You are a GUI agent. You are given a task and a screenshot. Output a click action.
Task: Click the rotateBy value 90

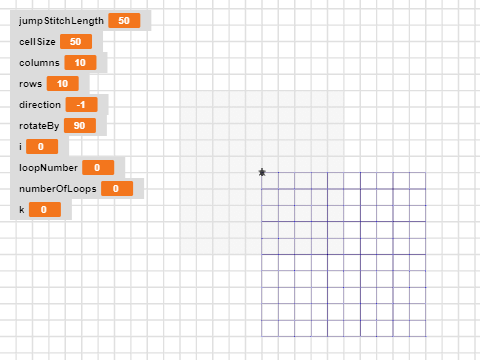pyautogui.click(x=80, y=126)
